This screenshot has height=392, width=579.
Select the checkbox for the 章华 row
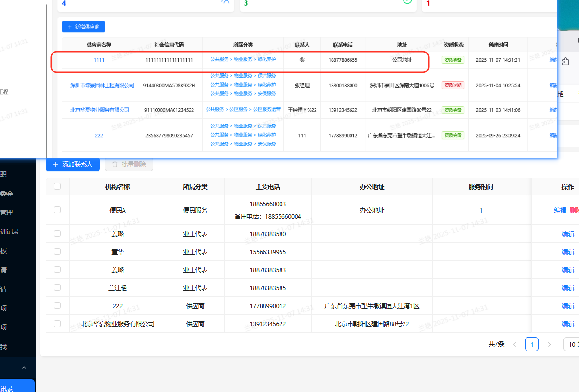(x=57, y=251)
